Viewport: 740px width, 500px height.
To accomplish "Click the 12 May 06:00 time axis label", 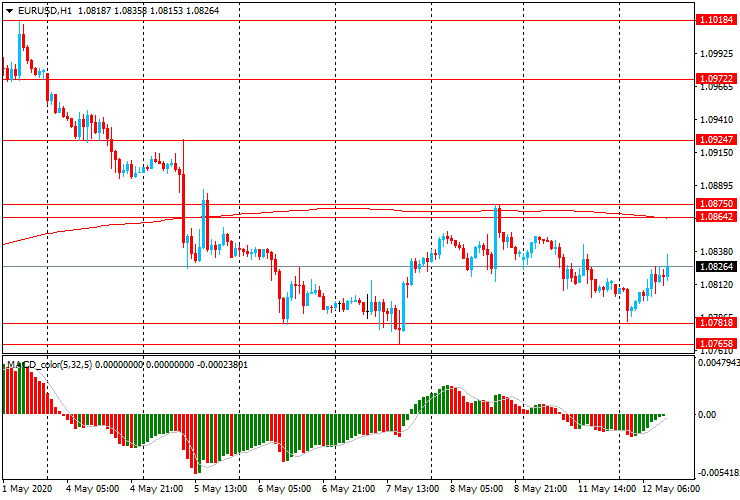I will tap(671, 488).
